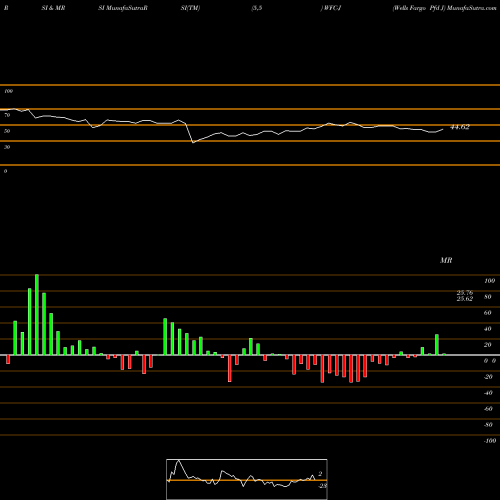Click the '(Wells Fargo Pfd I) MunafaSutra.com' title
Image resolution: width=500 pixels, height=500 pixels.
(444, 8)
